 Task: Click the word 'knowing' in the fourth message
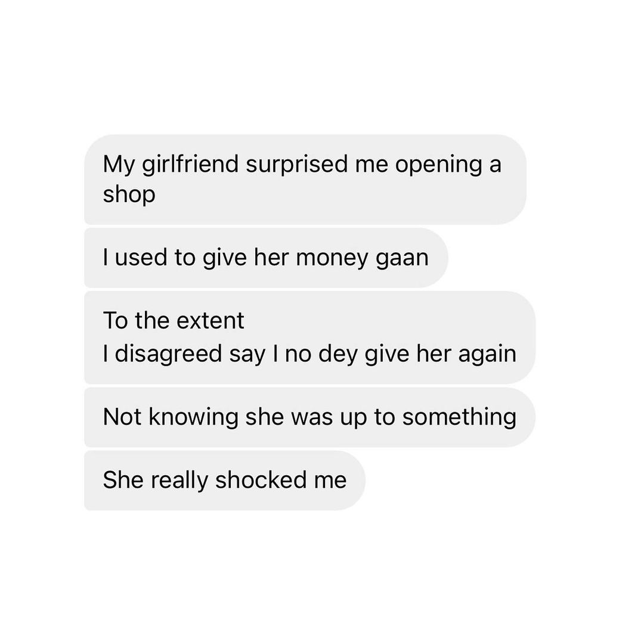193,417
